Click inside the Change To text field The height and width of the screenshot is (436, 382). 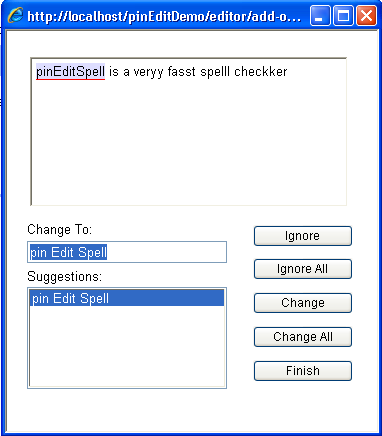127,252
